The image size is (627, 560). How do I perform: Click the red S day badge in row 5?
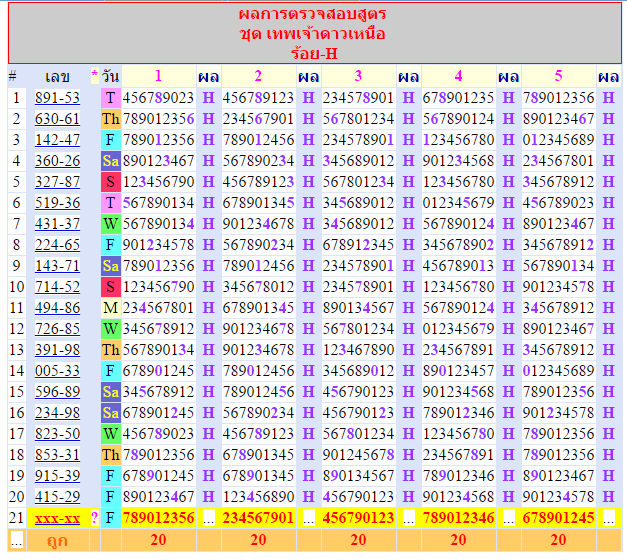pos(110,182)
